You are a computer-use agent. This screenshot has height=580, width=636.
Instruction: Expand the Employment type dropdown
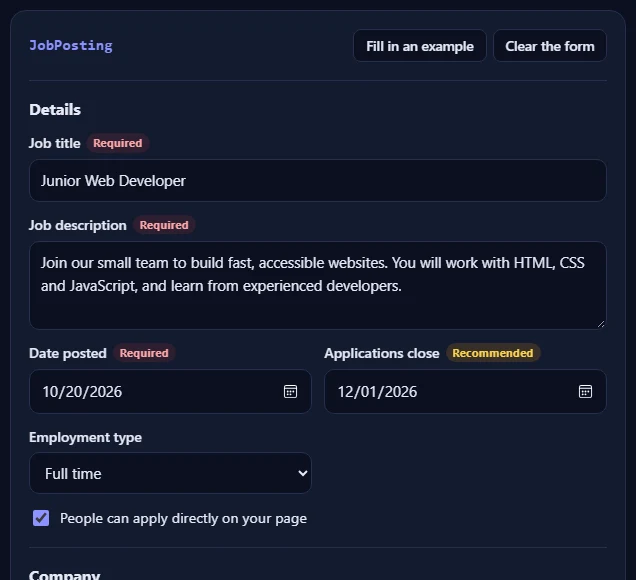click(x=170, y=473)
